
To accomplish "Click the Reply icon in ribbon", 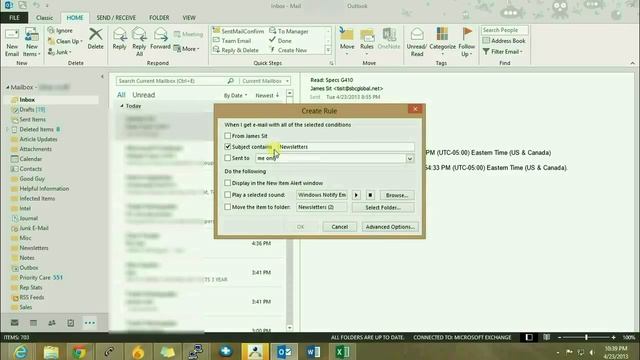I will pos(120,34).
